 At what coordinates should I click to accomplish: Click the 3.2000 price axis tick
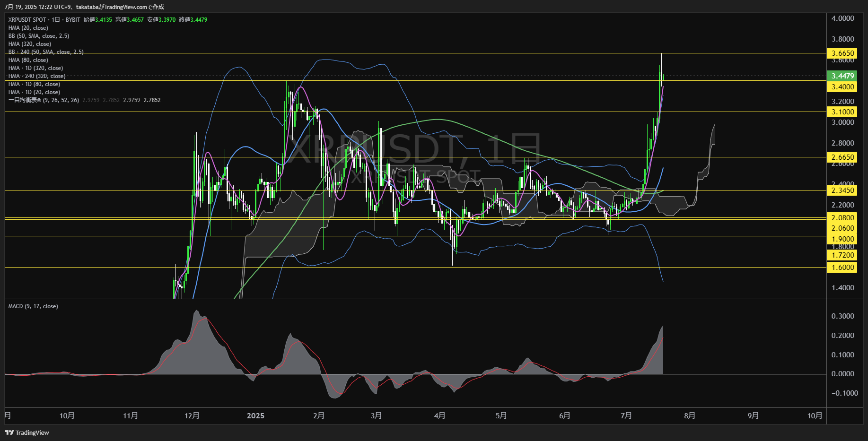[x=842, y=102]
